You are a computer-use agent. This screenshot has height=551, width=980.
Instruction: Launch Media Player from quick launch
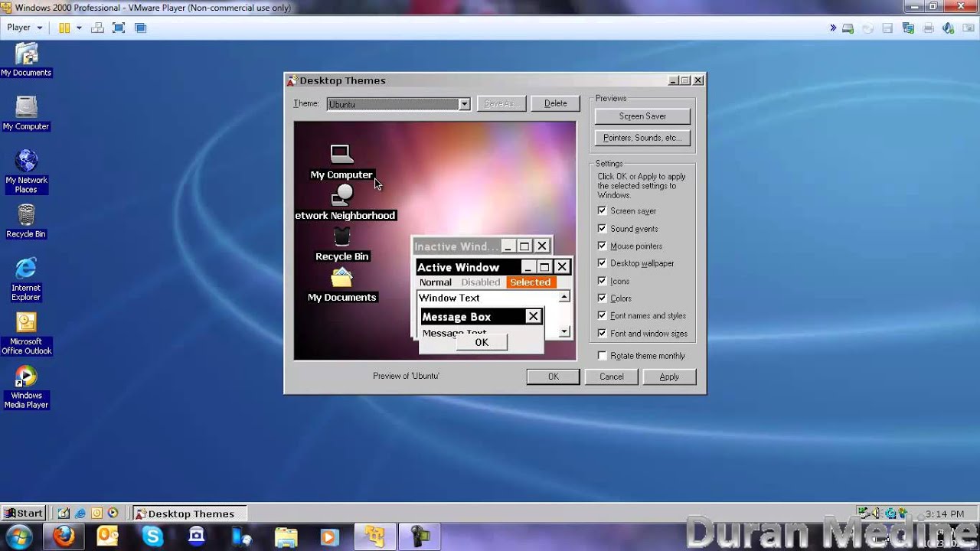(x=113, y=514)
